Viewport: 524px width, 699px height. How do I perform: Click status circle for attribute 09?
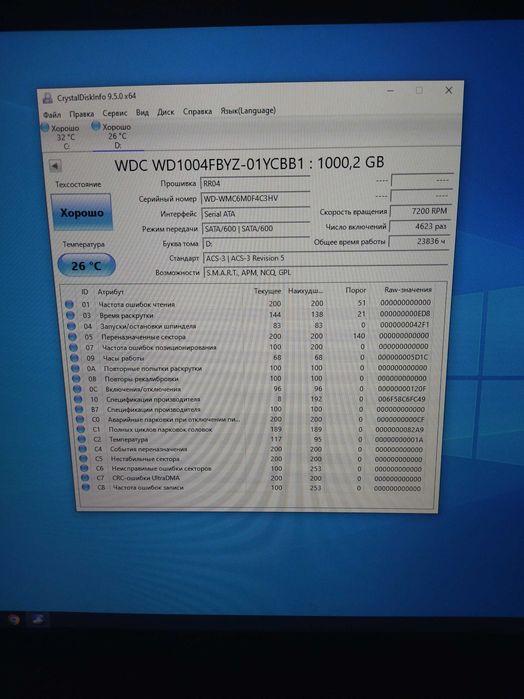coord(75,358)
